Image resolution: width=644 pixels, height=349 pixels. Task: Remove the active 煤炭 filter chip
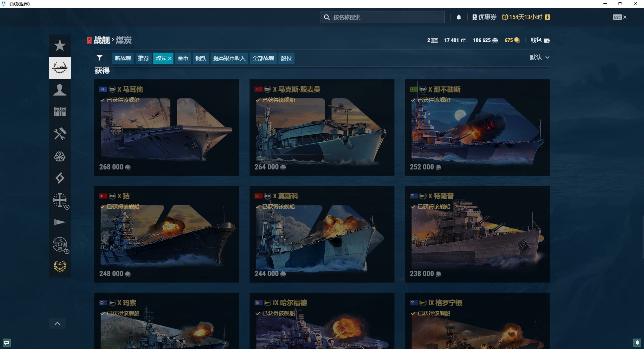(x=170, y=58)
